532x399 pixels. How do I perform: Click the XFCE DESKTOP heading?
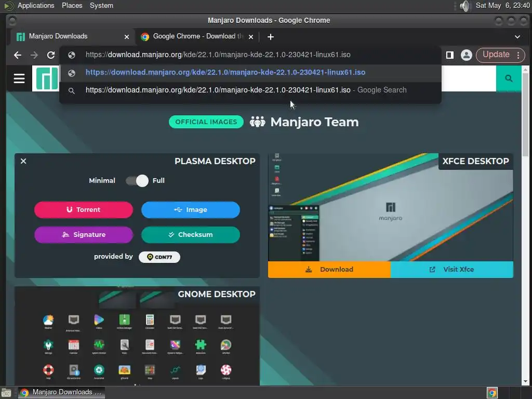click(476, 161)
